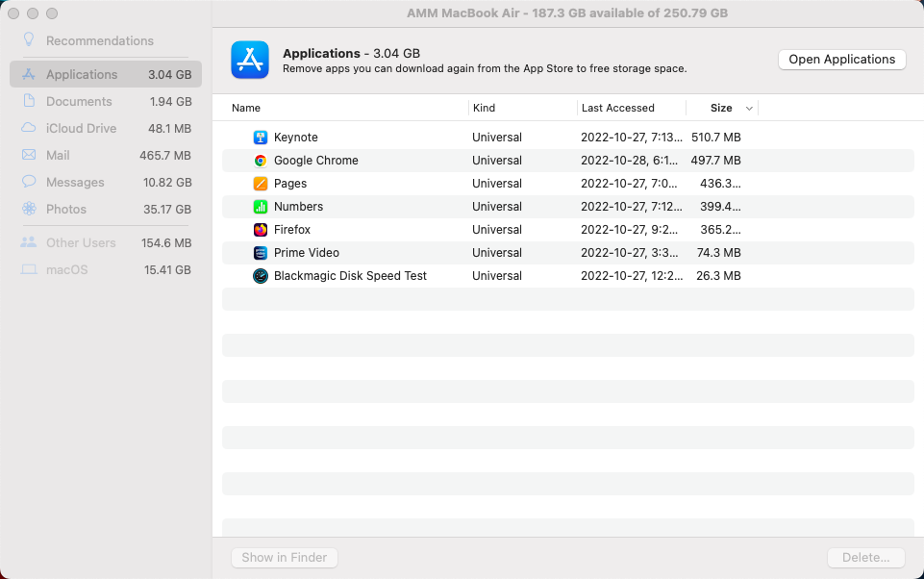
Task: Click the Photos flower icon
Action: (x=28, y=209)
